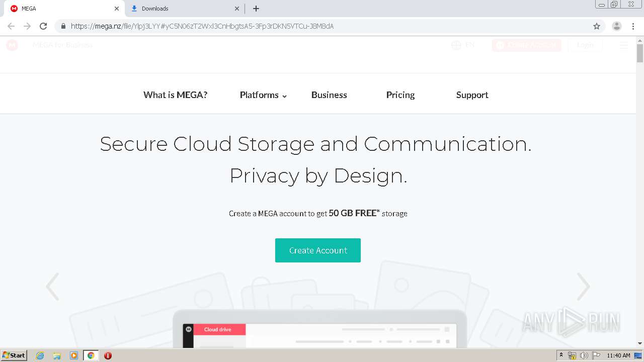
Task: Open the Business menu item
Action: pos(329,95)
